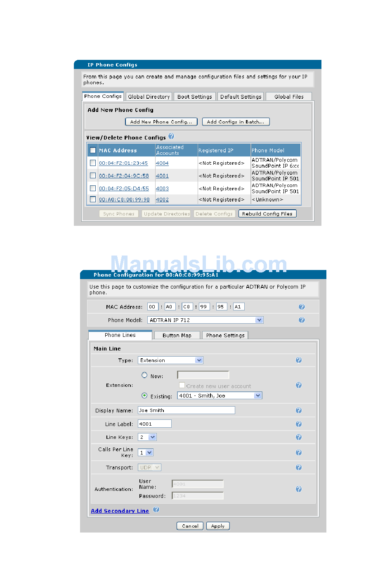
Task: Click Add Configs in Batch button
Action: click(236, 122)
